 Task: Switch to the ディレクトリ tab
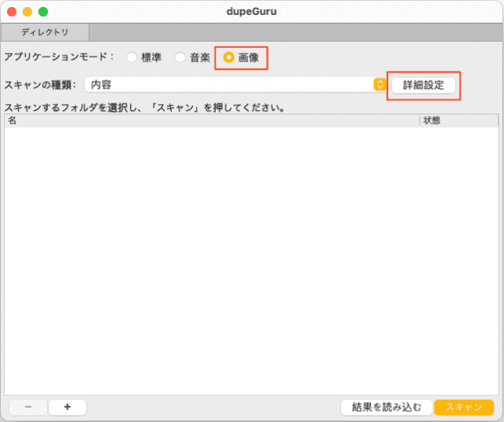click(x=45, y=32)
